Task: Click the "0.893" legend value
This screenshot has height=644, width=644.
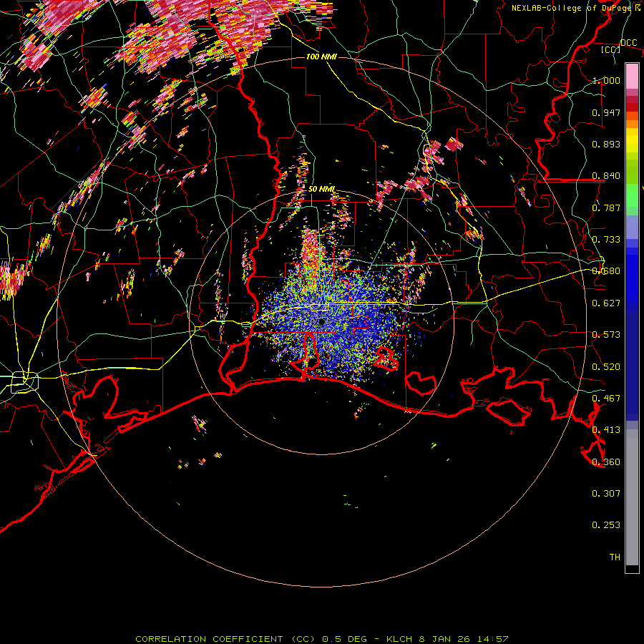Action: (606, 144)
